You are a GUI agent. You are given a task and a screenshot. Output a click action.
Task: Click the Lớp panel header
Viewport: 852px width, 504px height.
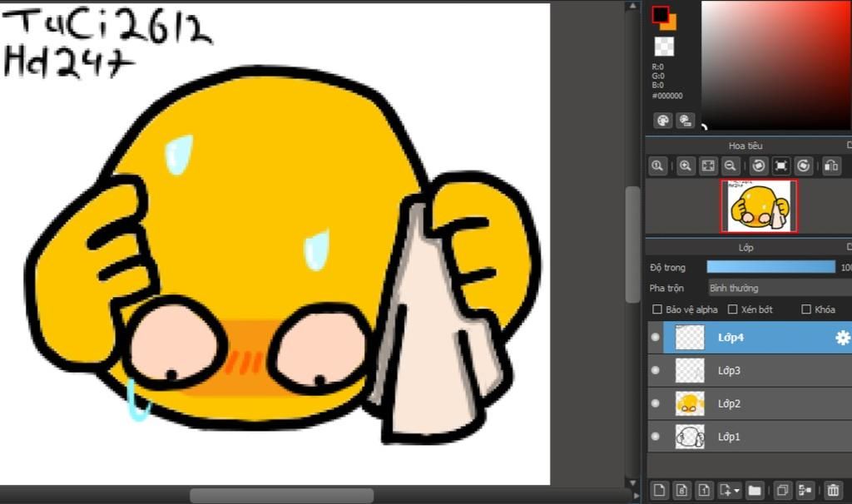tap(745, 248)
